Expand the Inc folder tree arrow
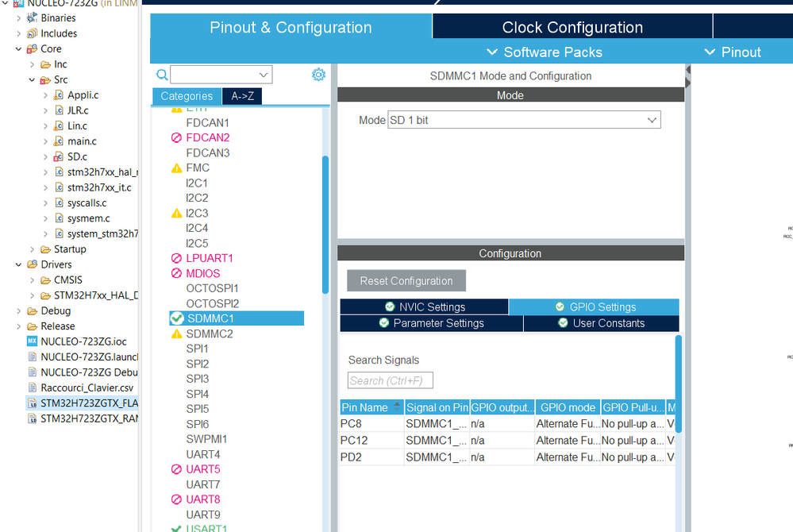Image resolution: width=793 pixels, height=532 pixels. pyautogui.click(x=32, y=64)
